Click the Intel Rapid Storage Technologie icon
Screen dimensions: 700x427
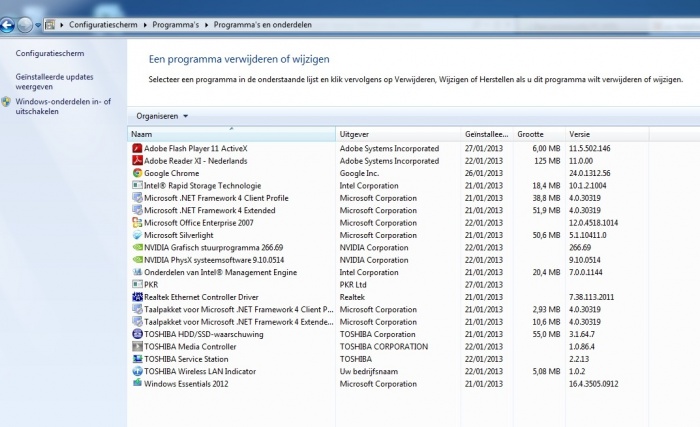pos(137,185)
